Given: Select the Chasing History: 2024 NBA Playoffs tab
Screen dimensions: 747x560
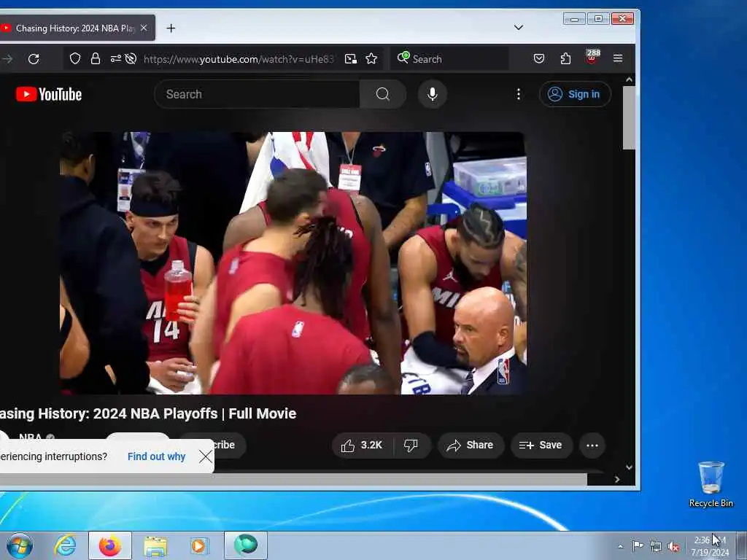Looking at the screenshot, I should [75, 28].
